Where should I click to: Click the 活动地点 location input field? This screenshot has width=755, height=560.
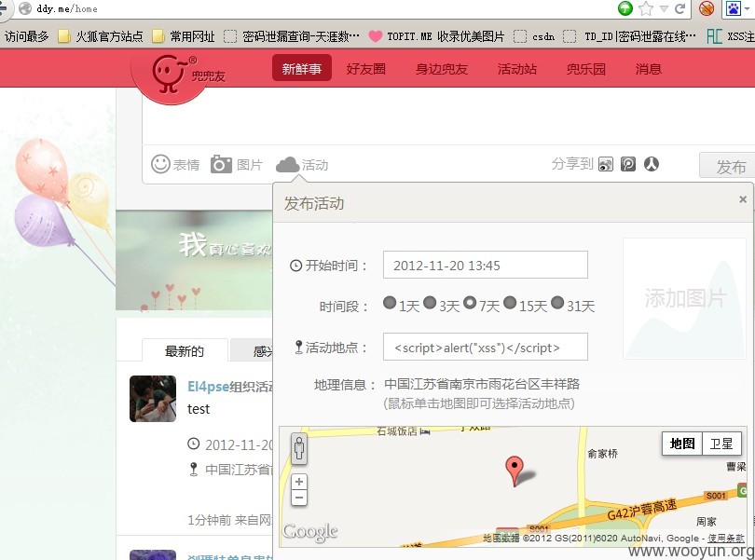coord(486,347)
